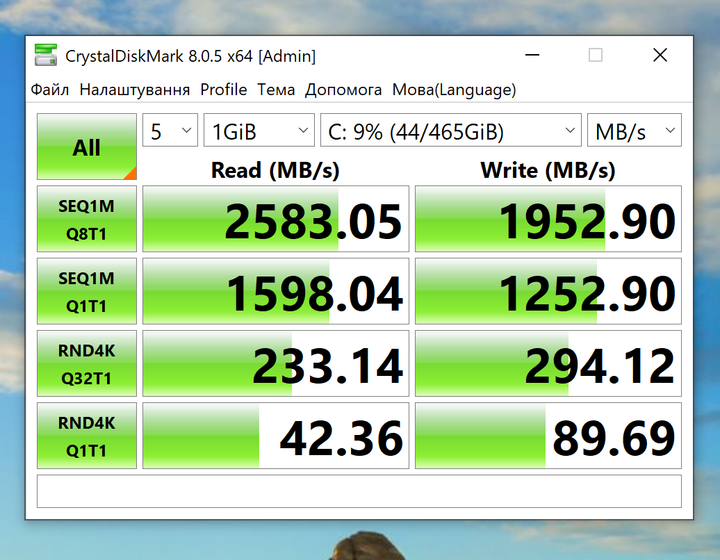The image size is (720, 560).
Task: Expand the 1GiB test size dropdown
Action: pos(259,130)
